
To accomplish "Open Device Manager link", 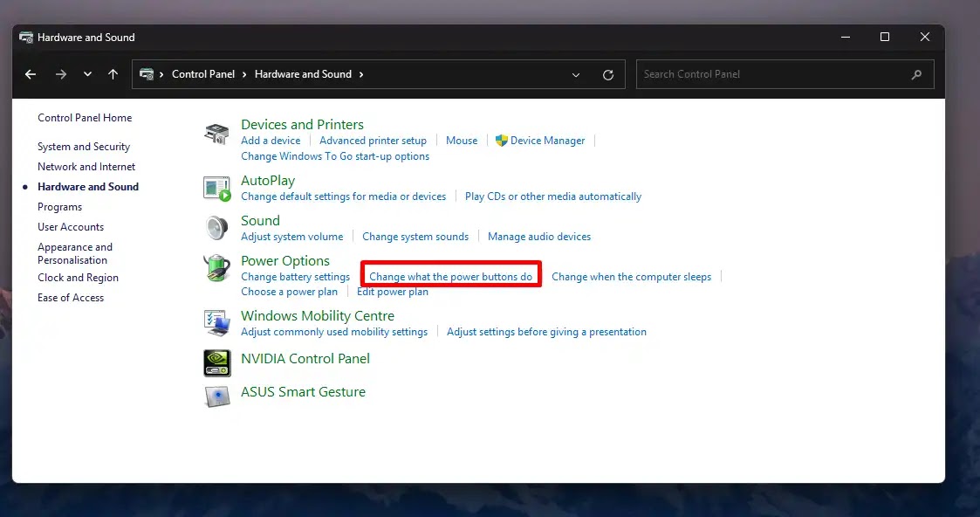I will [547, 141].
